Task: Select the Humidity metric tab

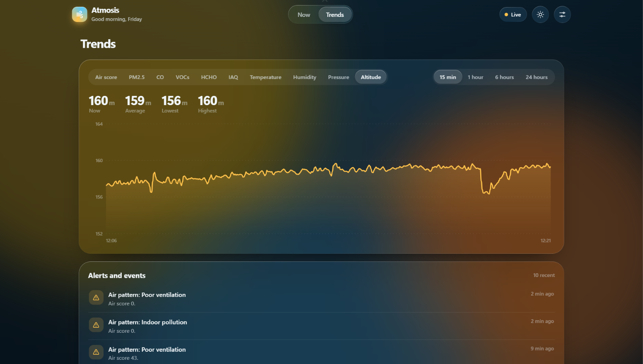Action: [305, 77]
